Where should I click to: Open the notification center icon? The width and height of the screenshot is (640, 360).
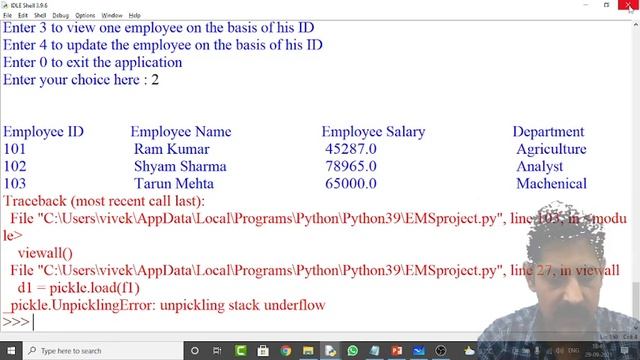click(624, 351)
